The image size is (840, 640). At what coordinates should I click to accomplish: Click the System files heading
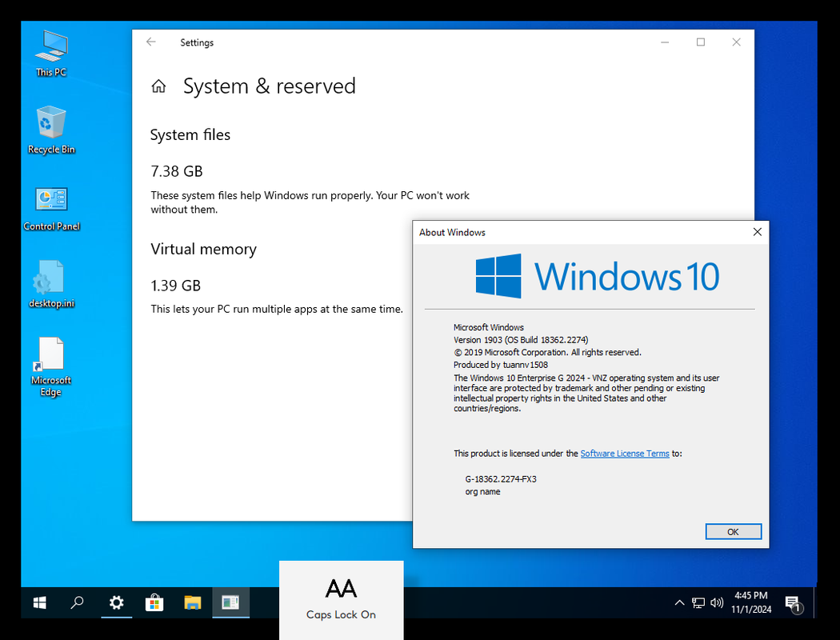(x=190, y=134)
